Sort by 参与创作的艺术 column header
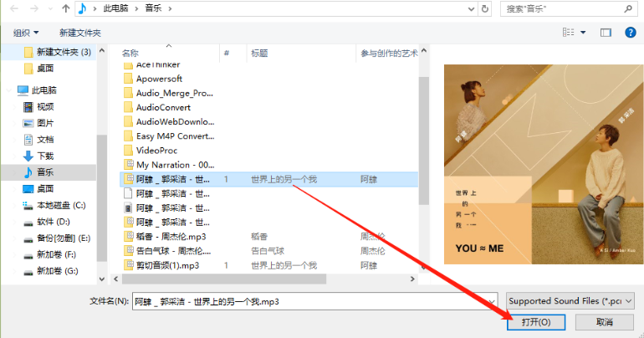This screenshot has width=644, height=338. (389, 53)
